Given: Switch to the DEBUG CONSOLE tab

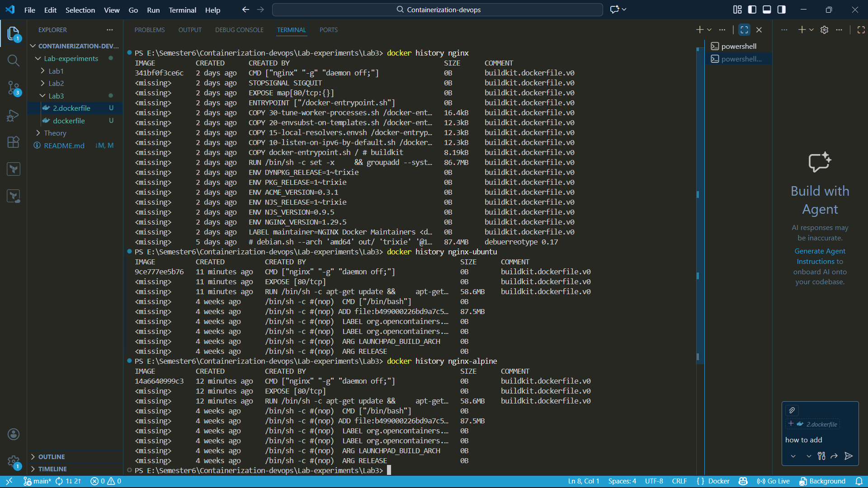Looking at the screenshot, I should [239, 30].
